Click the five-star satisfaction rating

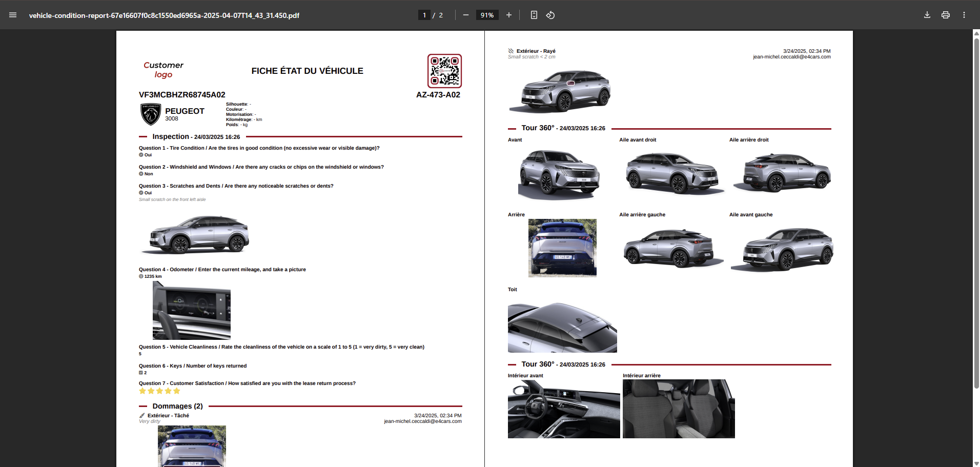coord(159,391)
